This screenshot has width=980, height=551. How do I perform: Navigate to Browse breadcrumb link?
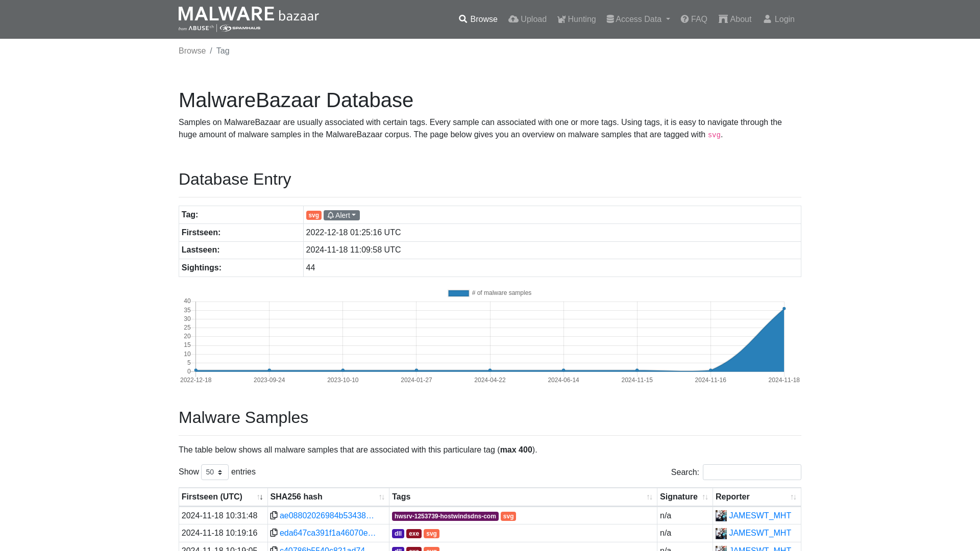[192, 51]
